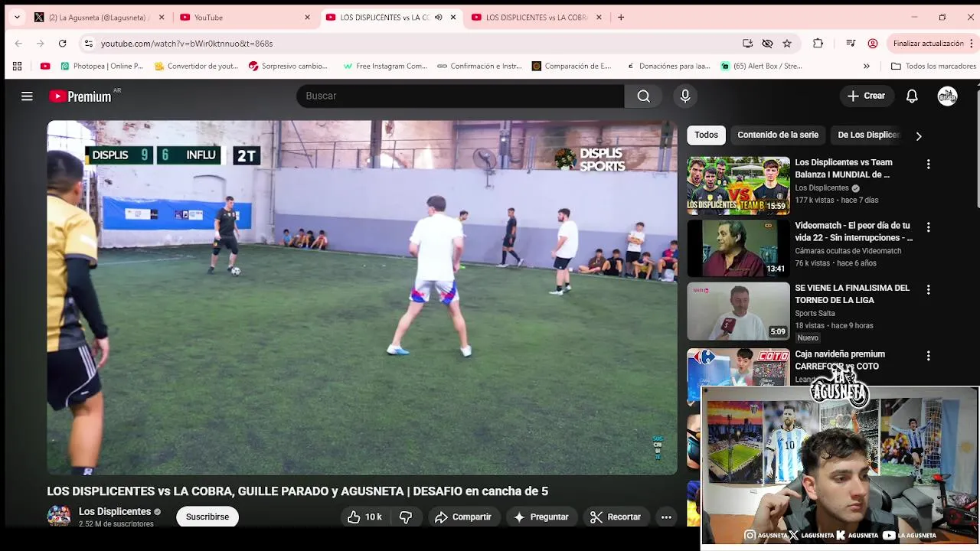
Task: Dislike the video with thumbs down
Action: 406,517
